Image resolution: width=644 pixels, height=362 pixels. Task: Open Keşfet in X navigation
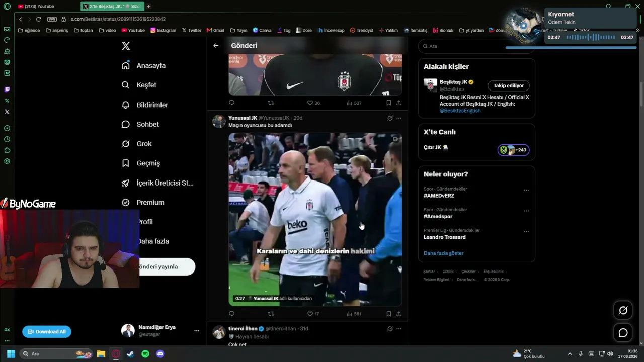139,85
